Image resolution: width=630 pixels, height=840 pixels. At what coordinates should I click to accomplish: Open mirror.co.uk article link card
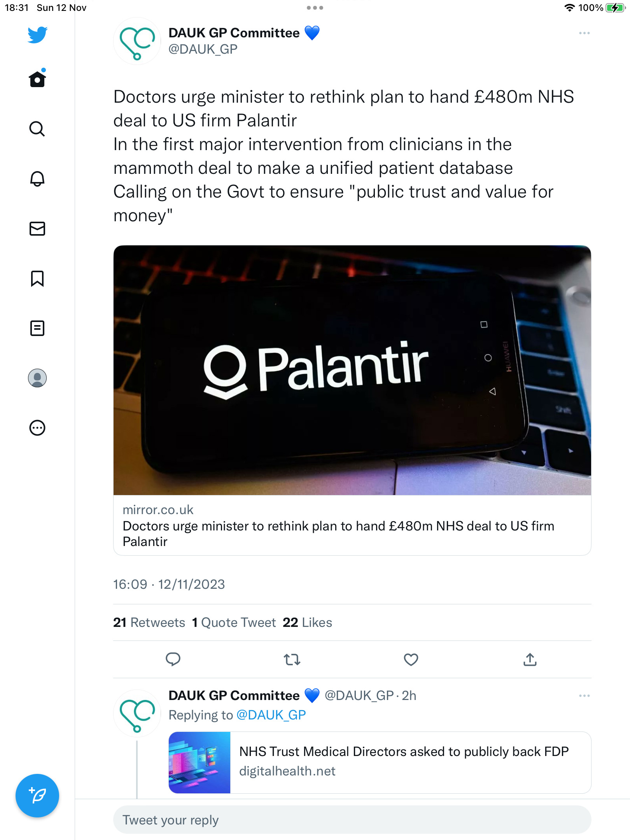point(352,400)
